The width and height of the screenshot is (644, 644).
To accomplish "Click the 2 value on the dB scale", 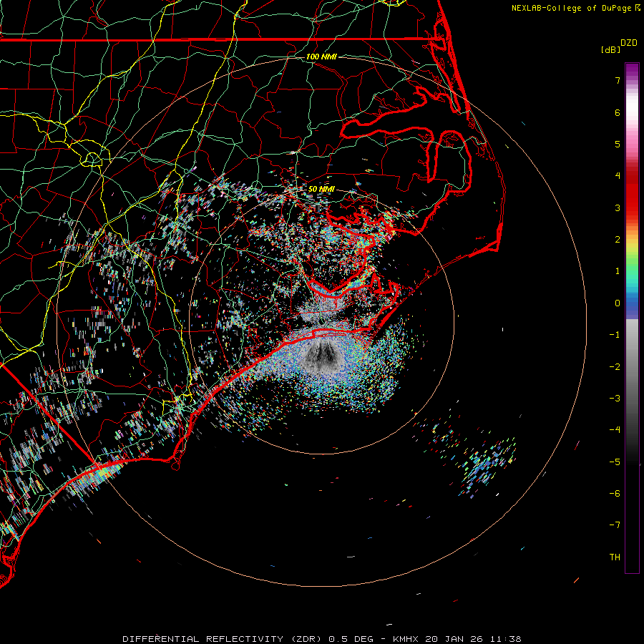I will pyautogui.click(x=618, y=240).
